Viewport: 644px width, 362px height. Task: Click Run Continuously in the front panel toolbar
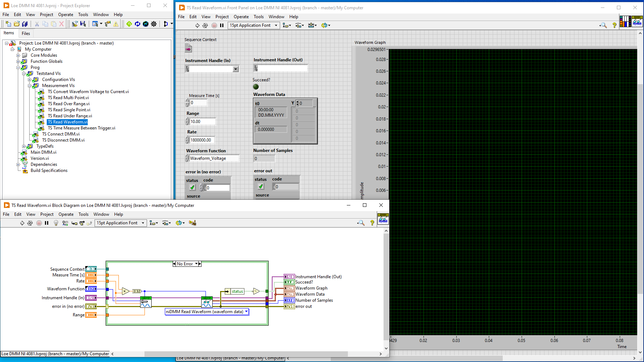205,25
